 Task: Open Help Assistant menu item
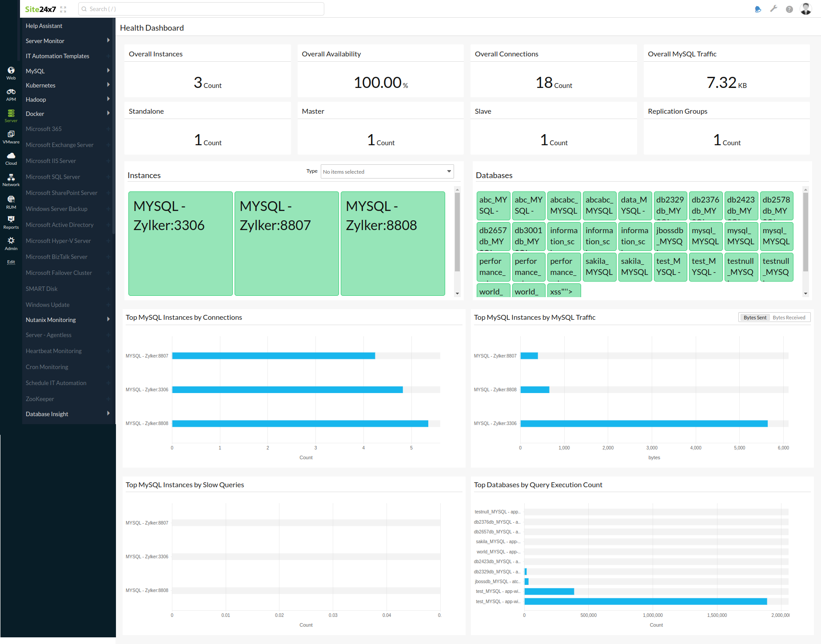pyautogui.click(x=44, y=26)
